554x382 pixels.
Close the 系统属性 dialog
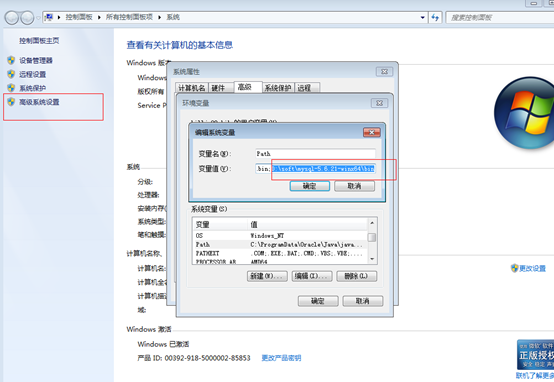click(384, 72)
